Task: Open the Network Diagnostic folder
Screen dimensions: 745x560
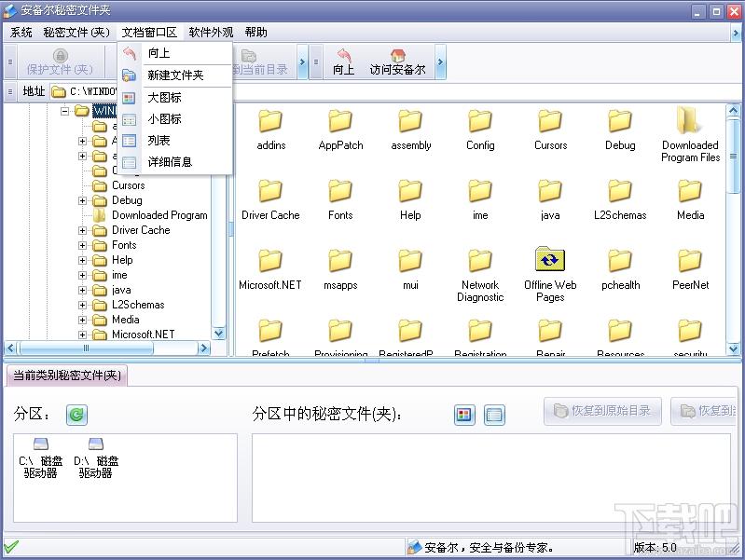Action: (480, 275)
